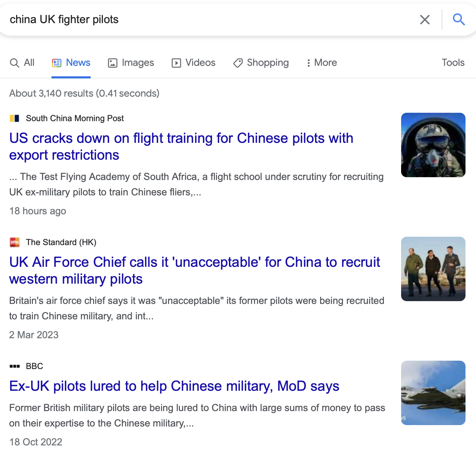The height and width of the screenshot is (451, 476).
Task: Click the South China Morning Post favicon
Action: (14, 118)
